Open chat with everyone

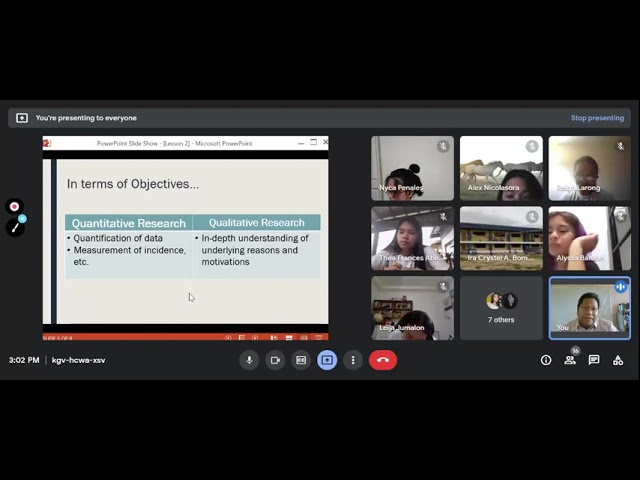click(594, 360)
